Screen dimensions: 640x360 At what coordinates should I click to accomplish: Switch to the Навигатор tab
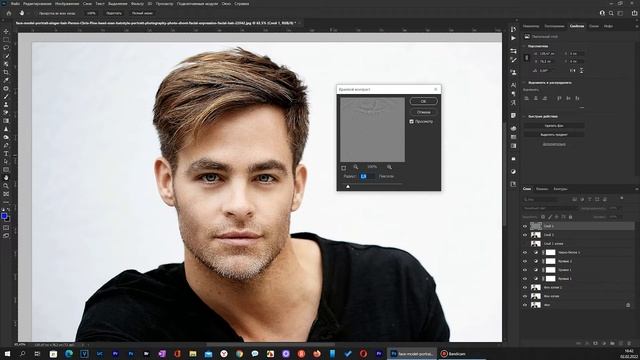[531, 26]
